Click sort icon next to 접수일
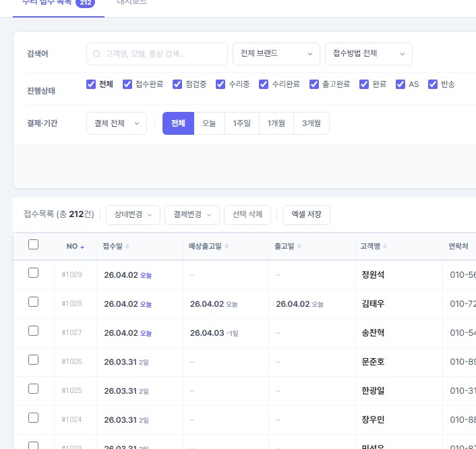This screenshot has width=476, height=449. (127, 247)
